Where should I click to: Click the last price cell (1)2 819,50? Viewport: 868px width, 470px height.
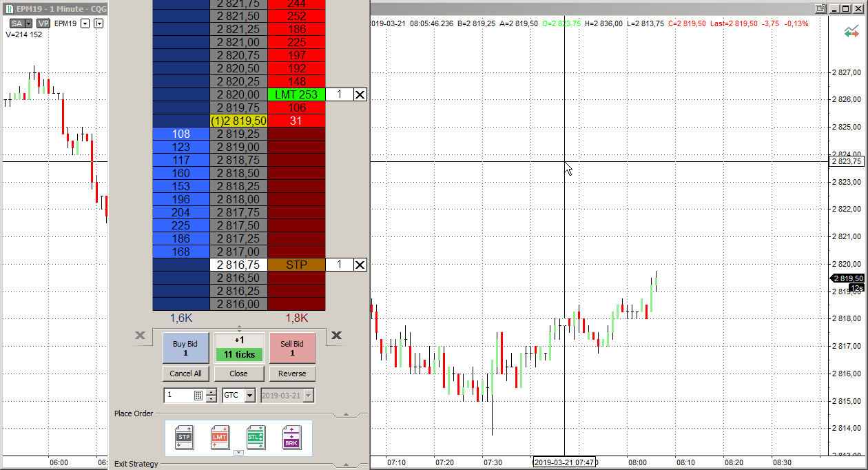point(238,121)
